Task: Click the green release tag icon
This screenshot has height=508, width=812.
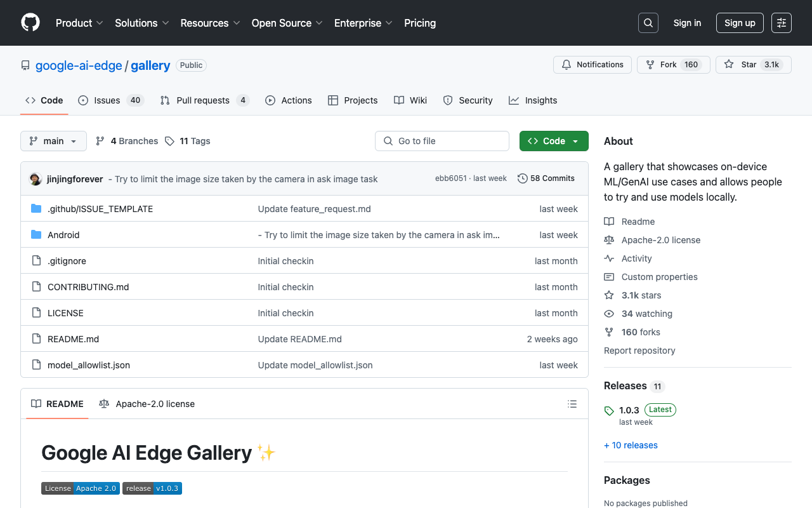Action: [609, 411]
